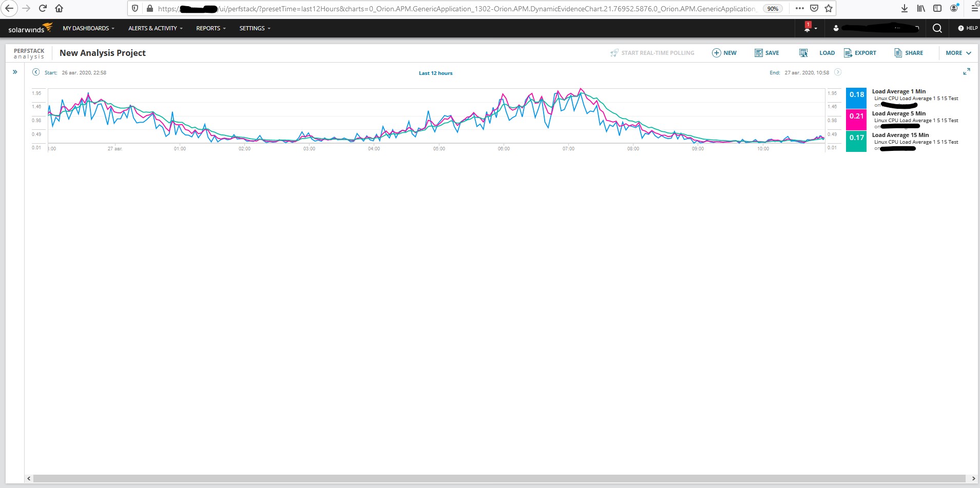Image resolution: width=980 pixels, height=488 pixels.
Task: Click EXPORT in the toolbar
Action: pyautogui.click(x=860, y=53)
